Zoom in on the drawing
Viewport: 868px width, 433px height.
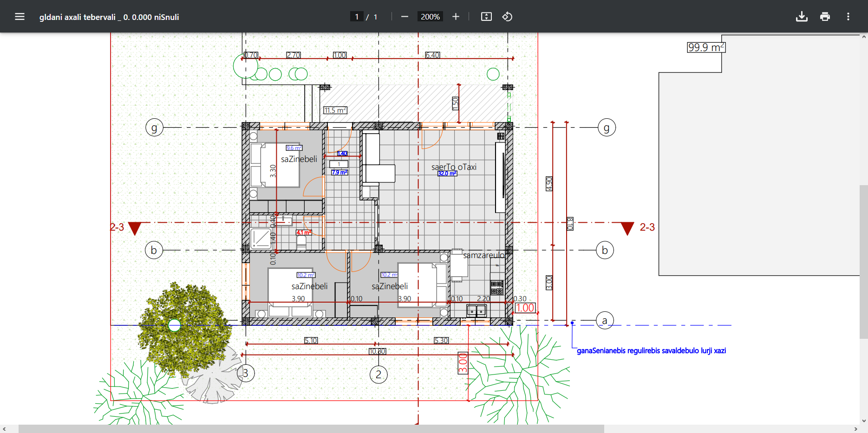point(456,17)
